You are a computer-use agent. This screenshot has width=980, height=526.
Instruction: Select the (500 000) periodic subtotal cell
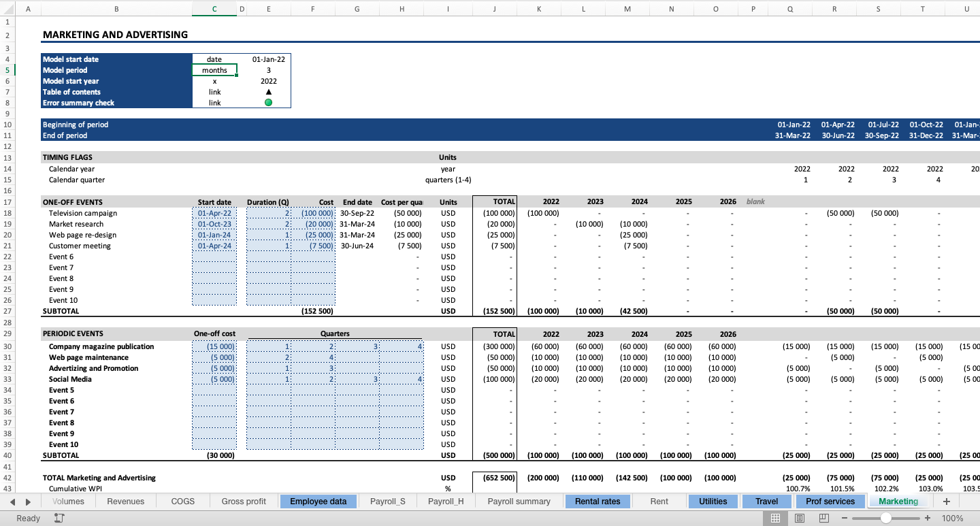tap(494, 455)
